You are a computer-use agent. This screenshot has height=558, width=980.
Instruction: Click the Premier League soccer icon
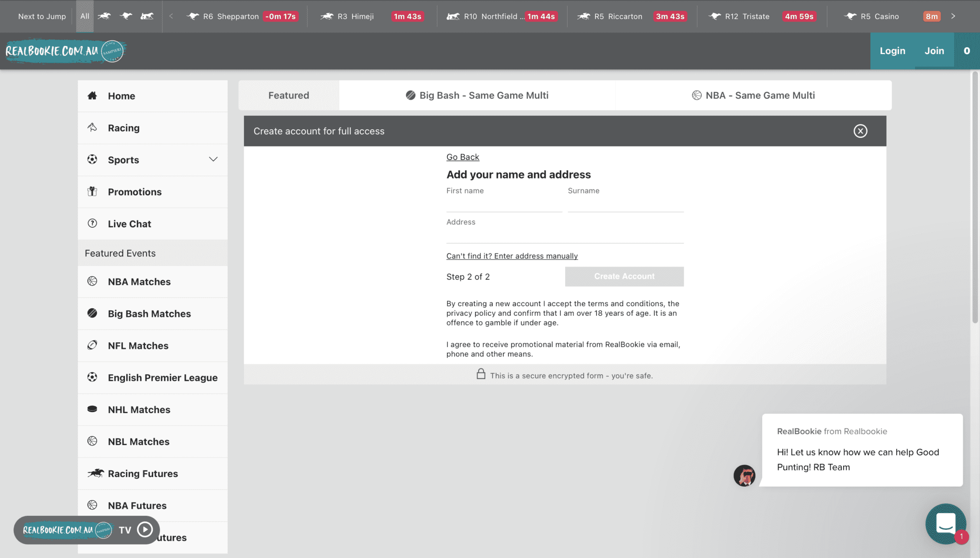click(x=92, y=377)
